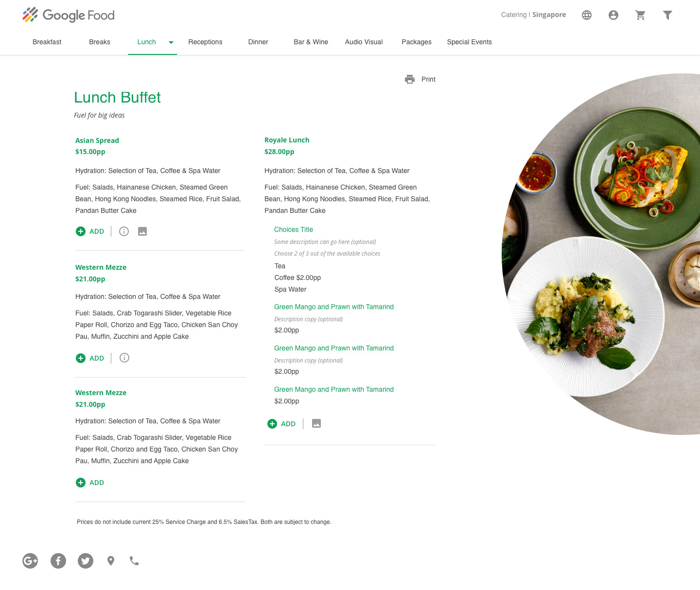Screen dimensions: 700x590
Task: View image for Asian Spread
Action: pos(142,231)
